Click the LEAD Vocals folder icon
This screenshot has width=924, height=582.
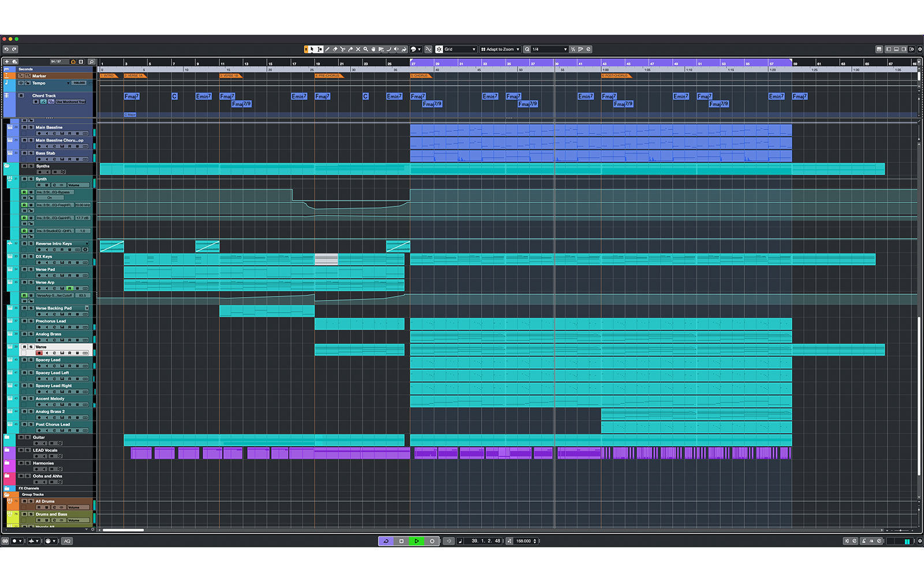[x=7, y=450]
